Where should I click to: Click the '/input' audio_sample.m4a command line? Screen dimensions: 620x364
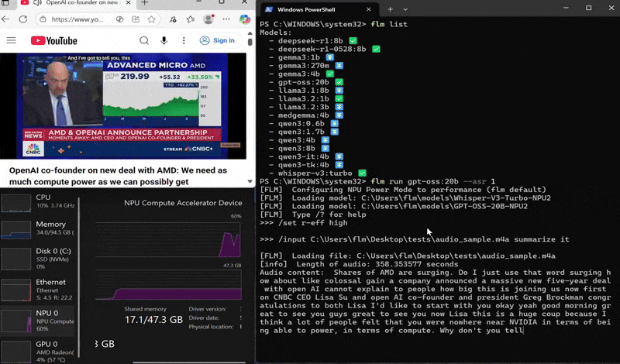pyautogui.click(x=415, y=239)
